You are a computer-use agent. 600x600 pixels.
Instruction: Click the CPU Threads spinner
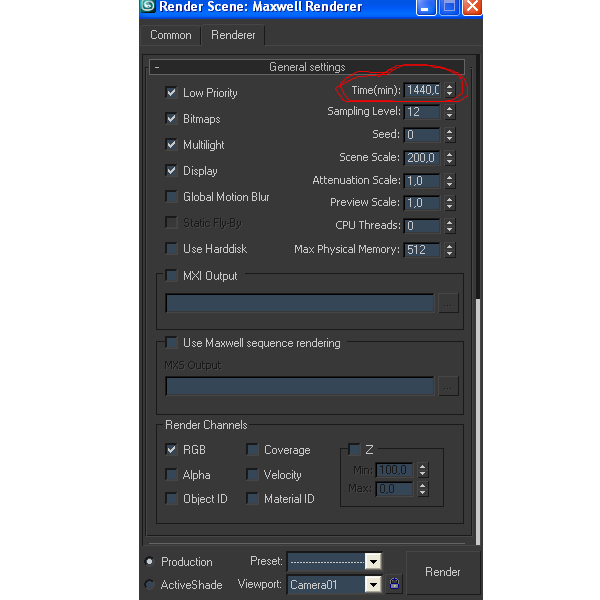[x=450, y=226]
